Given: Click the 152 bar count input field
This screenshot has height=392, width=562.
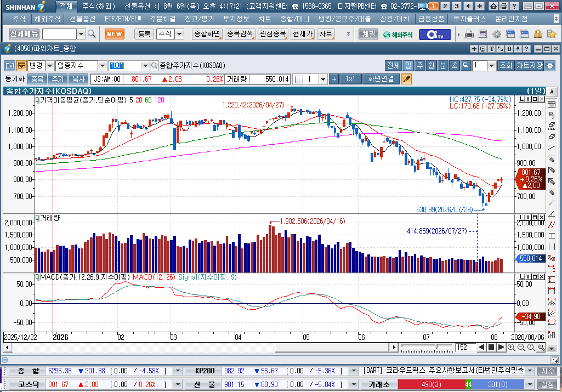Looking at the screenshot, I should [466, 347].
